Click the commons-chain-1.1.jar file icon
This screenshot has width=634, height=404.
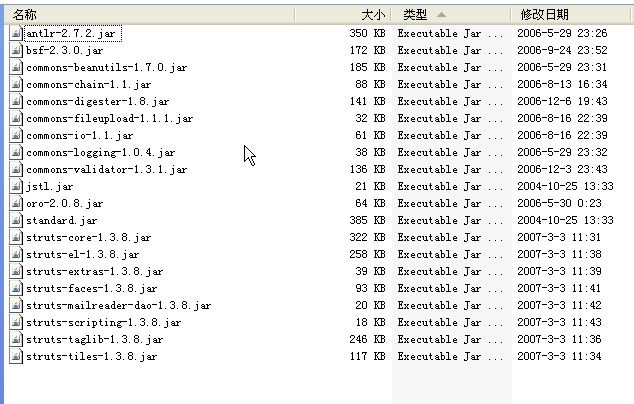(16, 84)
